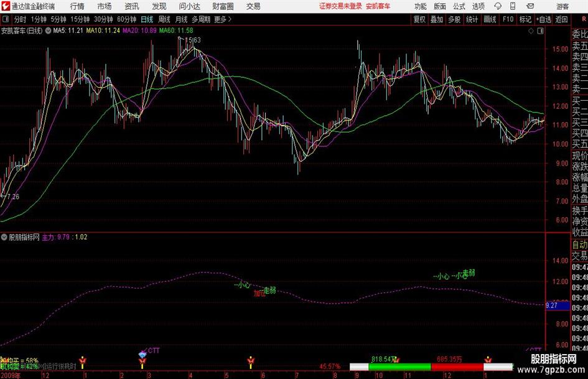Open the 版面 menu
This screenshot has height=379, width=588.
tap(440, 6)
